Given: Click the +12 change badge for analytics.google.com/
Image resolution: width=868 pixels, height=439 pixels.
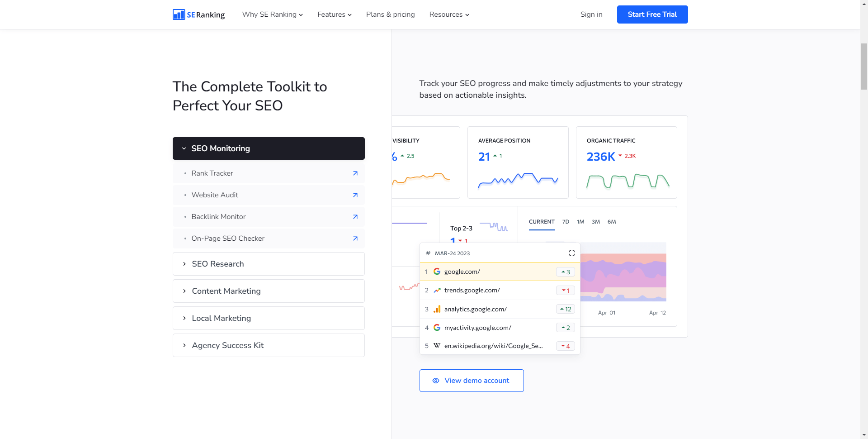Looking at the screenshot, I should pos(566,309).
